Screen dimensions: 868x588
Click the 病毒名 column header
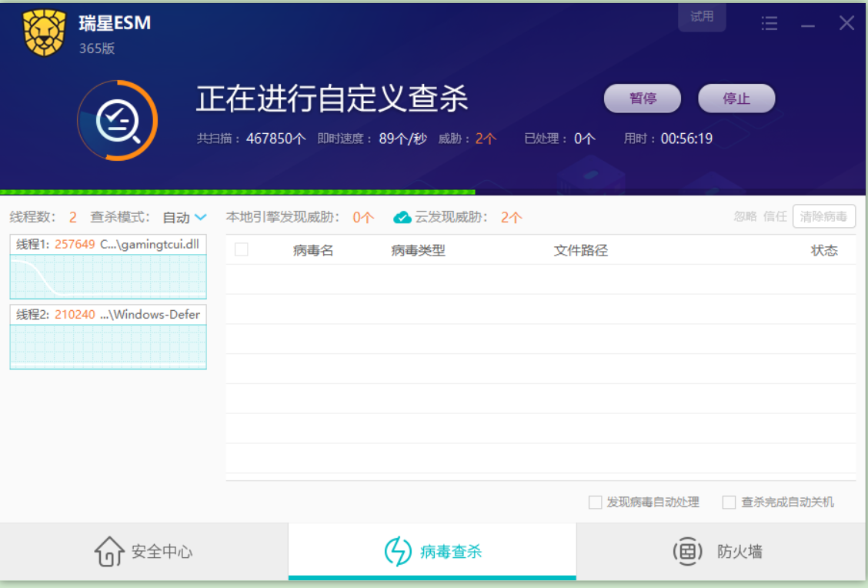(x=313, y=250)
